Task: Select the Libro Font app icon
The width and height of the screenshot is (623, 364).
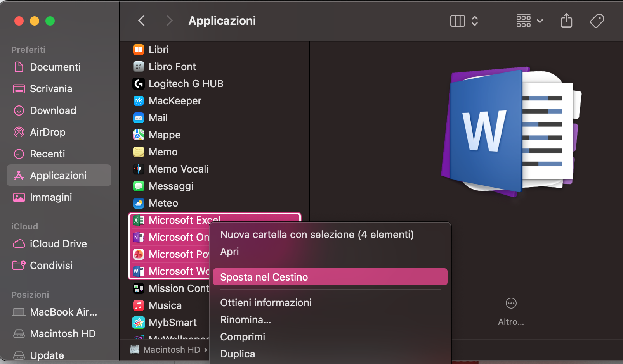Action: (x=139, y=67)
